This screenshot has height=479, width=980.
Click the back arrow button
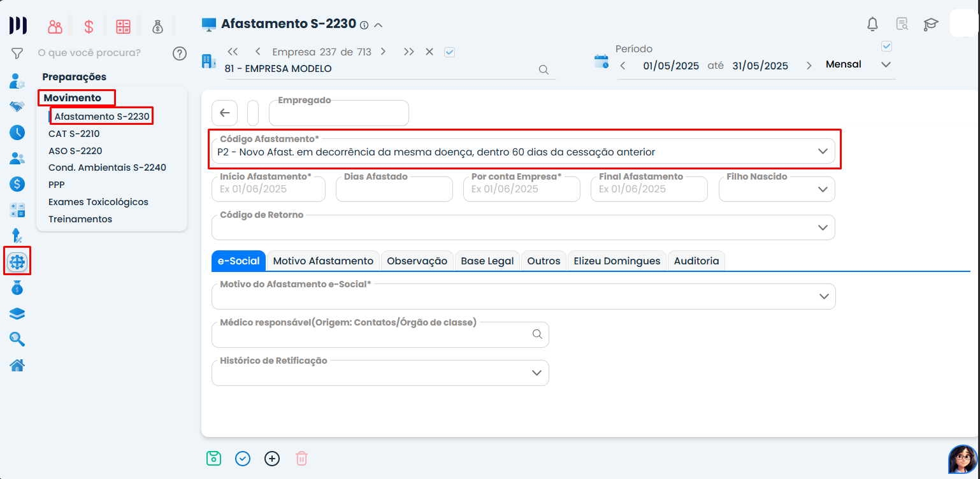coord(224,113)
